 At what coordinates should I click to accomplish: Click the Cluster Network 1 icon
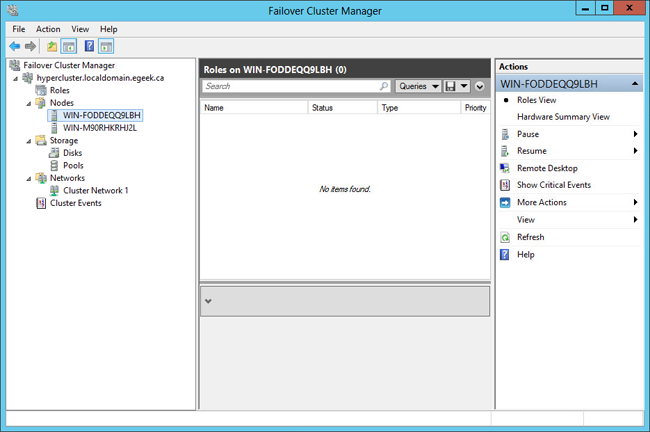pyautogui.click(x=54, y=190)
